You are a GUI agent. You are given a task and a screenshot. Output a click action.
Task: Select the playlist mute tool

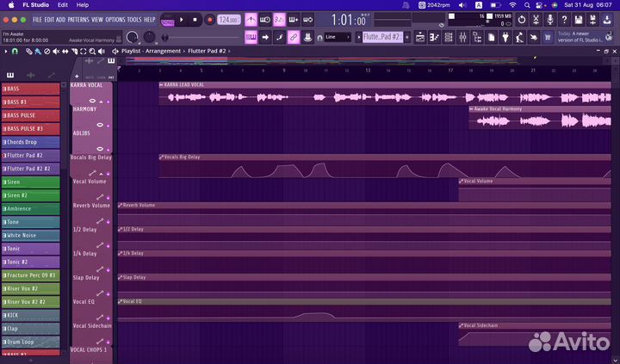tap(56, 52)
